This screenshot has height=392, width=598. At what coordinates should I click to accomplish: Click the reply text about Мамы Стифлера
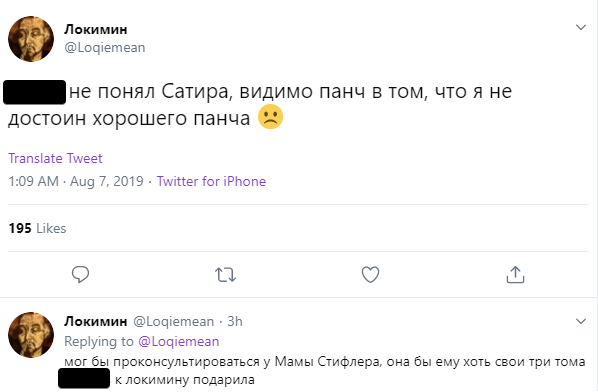coord(325,370)
